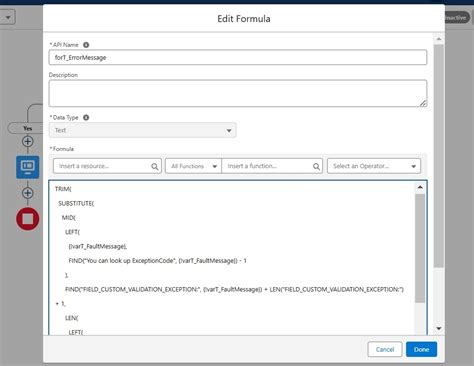Click the API Name info icon
This screenshot has height=366, width=474.
[86, 45]
